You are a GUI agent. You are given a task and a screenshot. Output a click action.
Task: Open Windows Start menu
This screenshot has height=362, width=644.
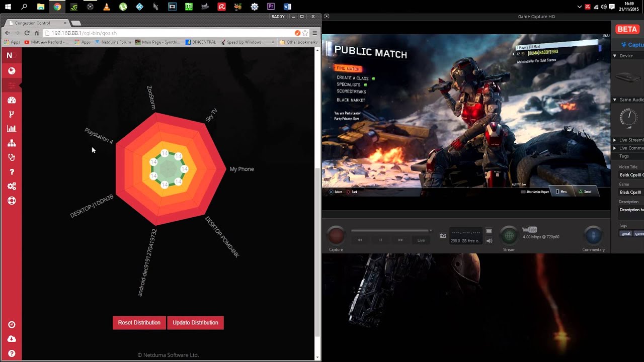[x=8, y=7]
